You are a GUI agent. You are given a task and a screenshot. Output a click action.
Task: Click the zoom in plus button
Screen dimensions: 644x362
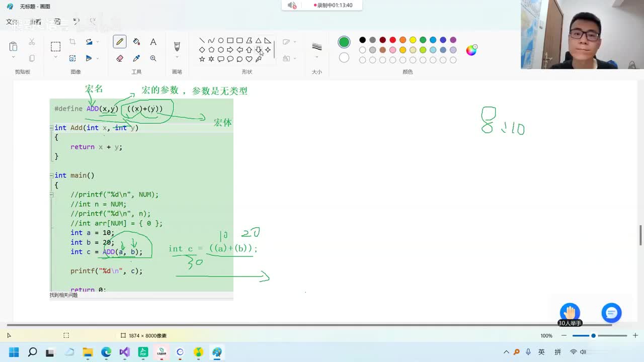pyautogui.click(x=635, y=335)
